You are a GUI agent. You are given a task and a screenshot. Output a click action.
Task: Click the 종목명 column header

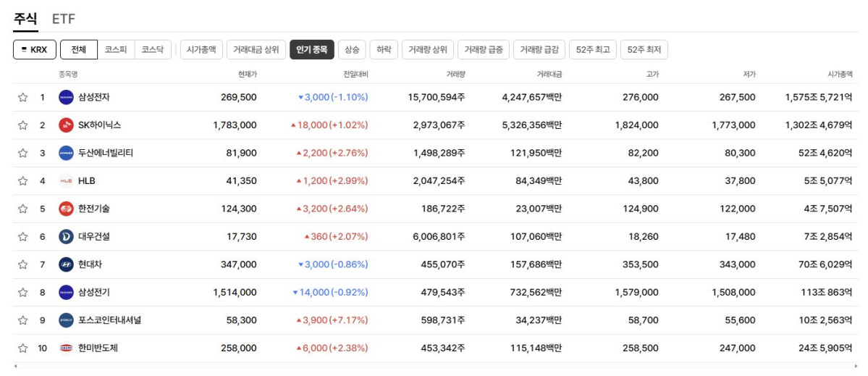(x=69, y=74)
